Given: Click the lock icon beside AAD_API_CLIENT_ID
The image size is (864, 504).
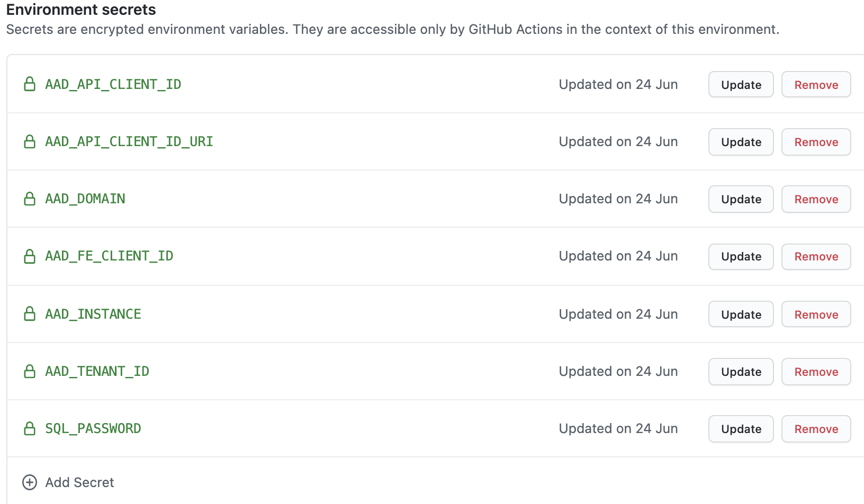Looking at the screenshot, I should click(29, 84).
